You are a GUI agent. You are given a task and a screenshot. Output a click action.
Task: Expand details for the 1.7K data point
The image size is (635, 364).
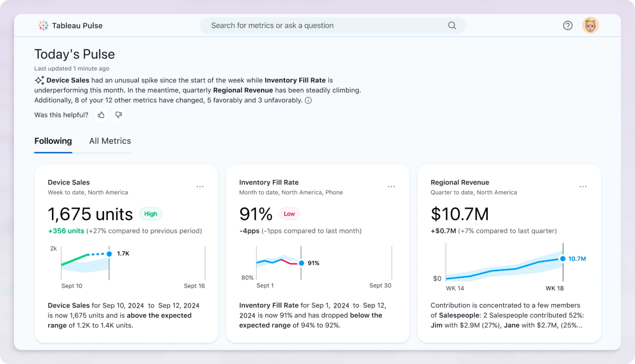click(x=109, y=253)
